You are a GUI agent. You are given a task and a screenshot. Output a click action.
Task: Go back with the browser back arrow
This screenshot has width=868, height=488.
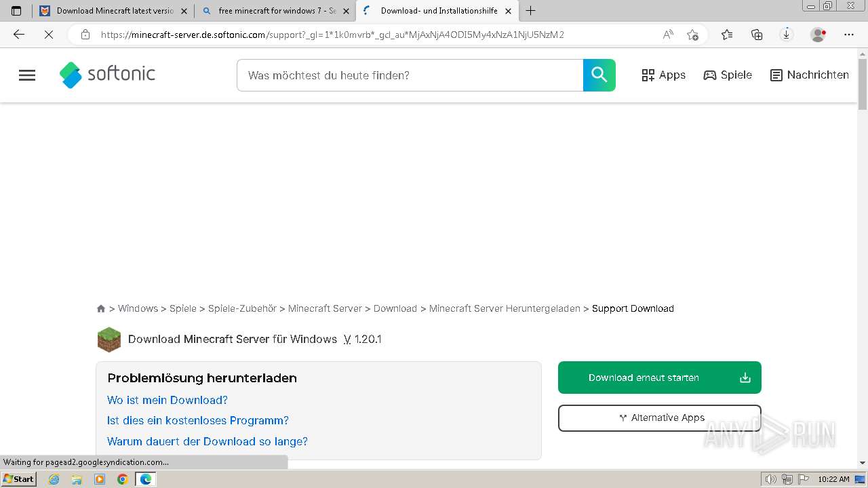[19, 35]
